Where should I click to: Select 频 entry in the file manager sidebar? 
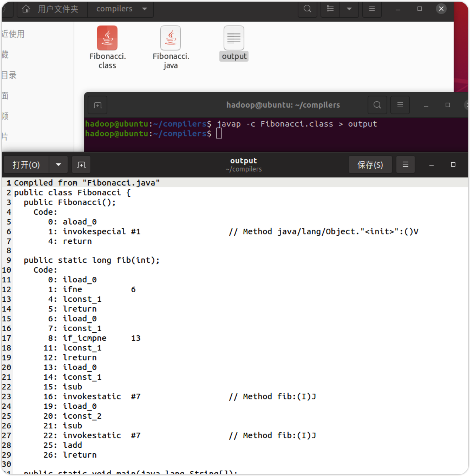(5, 116)
